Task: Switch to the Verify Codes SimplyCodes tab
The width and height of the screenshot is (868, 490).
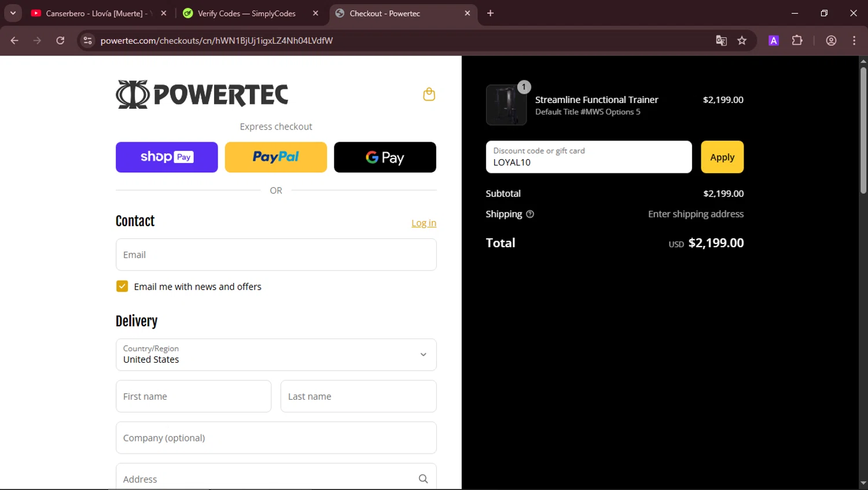Action: (246, 13)
